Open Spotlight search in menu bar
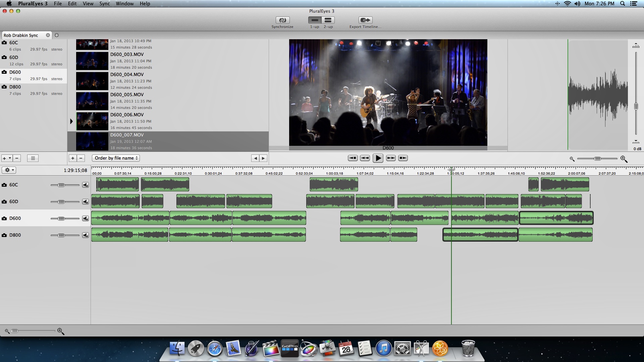The width and height of the screenshot is (644, 362). [623, 3]
